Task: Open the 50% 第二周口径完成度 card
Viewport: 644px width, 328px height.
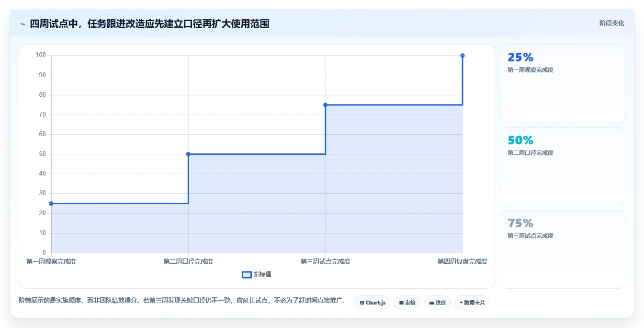Action: (563, 166)
